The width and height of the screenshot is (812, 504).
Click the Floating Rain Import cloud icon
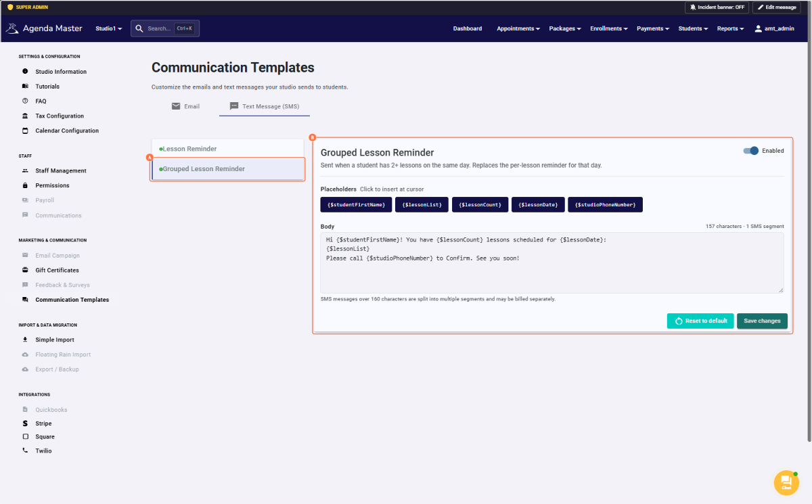pos(25,354)
